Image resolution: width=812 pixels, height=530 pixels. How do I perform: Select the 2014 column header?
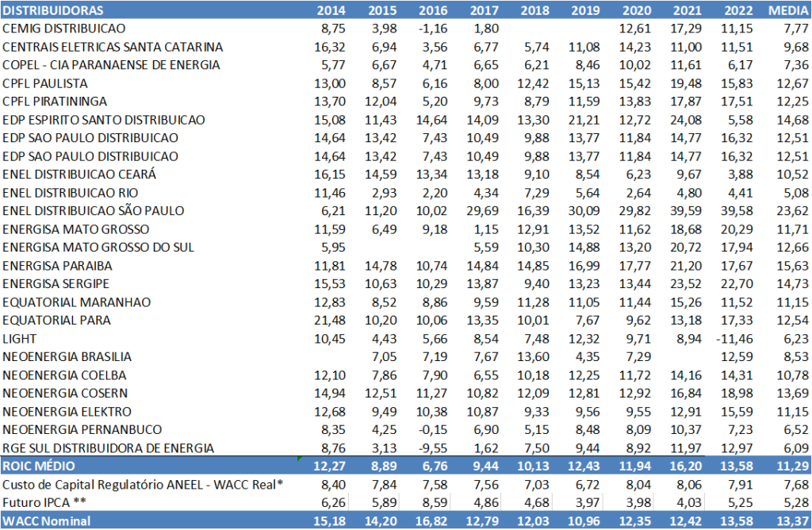pos(331,10)
